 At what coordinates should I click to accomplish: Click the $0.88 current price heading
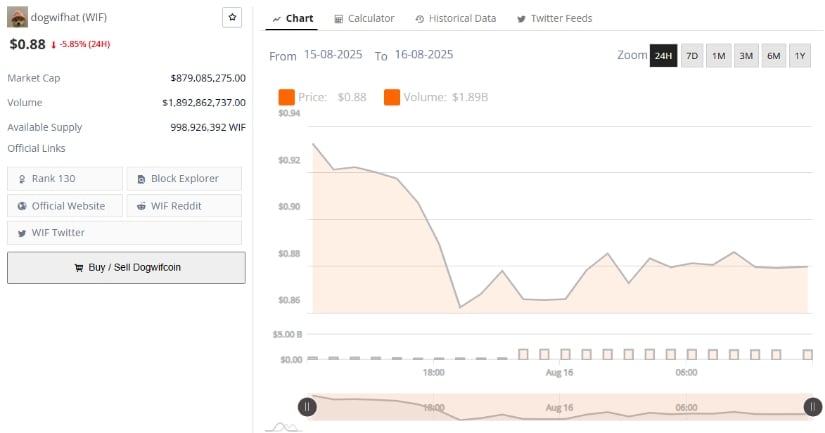(27, 44)
